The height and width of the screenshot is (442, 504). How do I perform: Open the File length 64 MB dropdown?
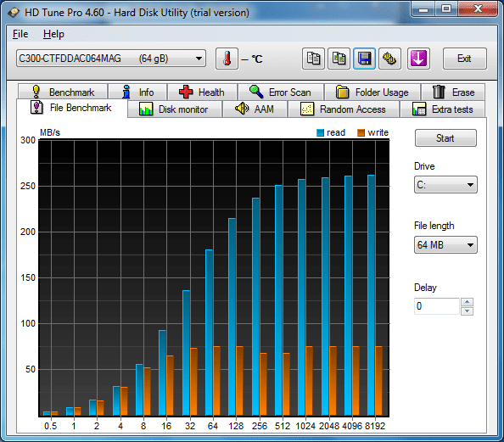point(445,245)
